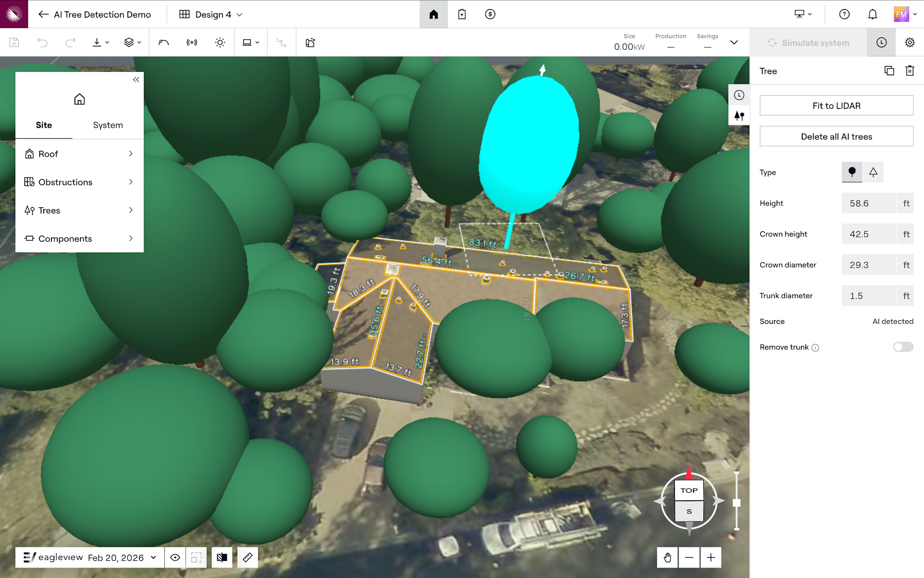Select the roof arc drawing tool
The width and height of the screenshot is (924, 578).
(x=164, y=42)
